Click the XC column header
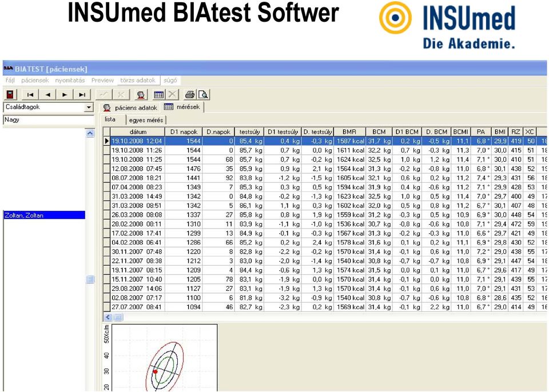549x392 pixels. [530, 131]
